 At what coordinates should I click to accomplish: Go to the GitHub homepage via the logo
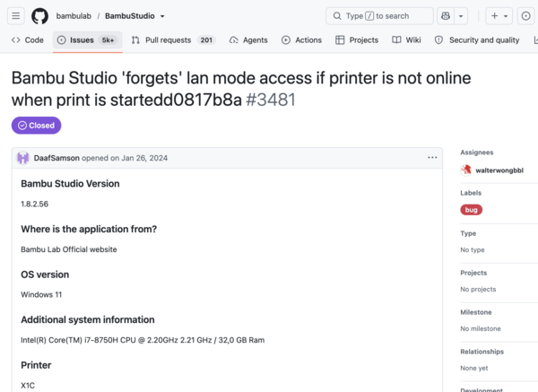[39, 16]
